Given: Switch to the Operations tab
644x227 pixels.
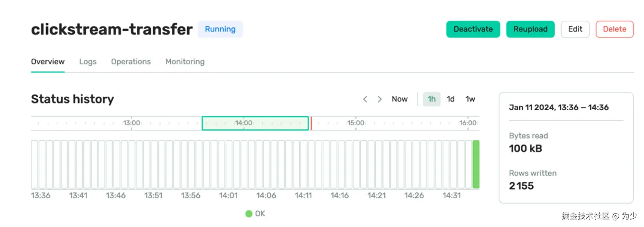Looking at the screenshot, I should coord(131,62).
